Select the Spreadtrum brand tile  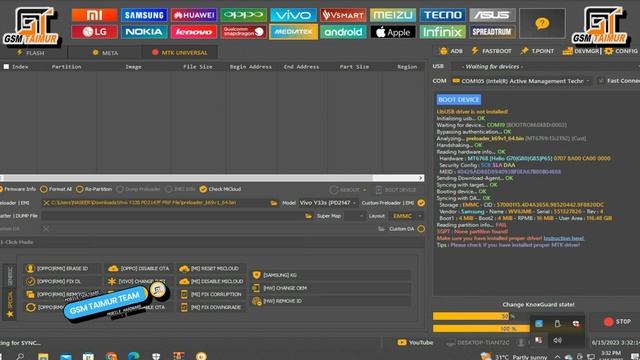coord(493,32)
